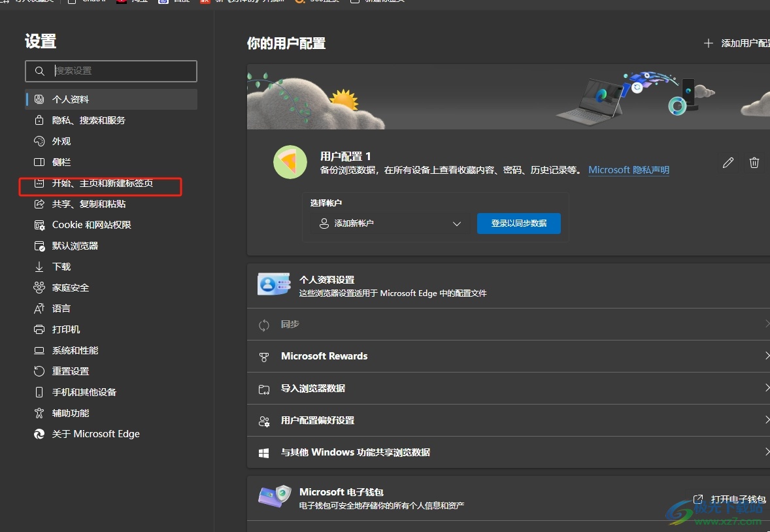Click the Cookie 和网站权限 icon

click(x=39, y=225)
